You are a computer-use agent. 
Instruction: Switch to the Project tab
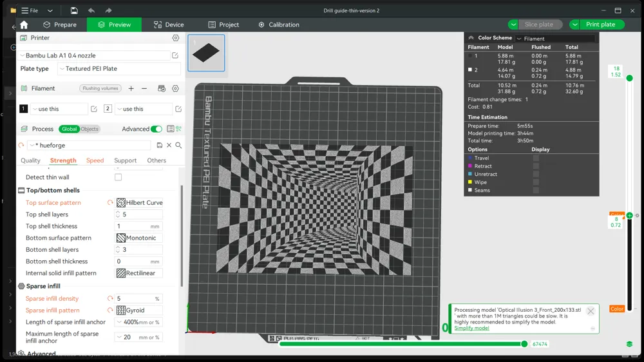click(224, 24)
